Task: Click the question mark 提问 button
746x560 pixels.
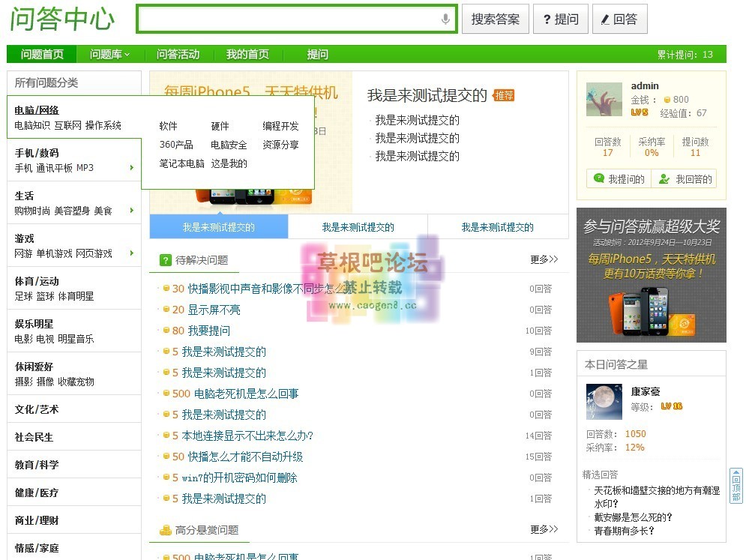Action: click(x=559, y=19)
